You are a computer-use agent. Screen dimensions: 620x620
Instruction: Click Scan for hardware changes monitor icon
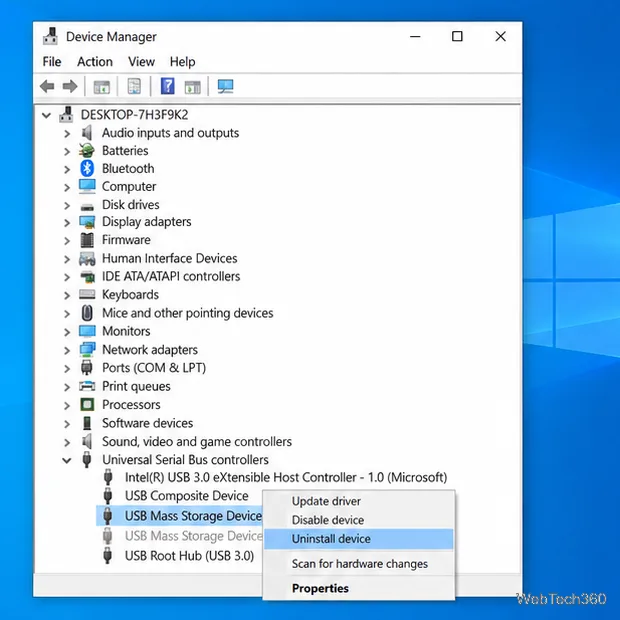tap(225, 86)
